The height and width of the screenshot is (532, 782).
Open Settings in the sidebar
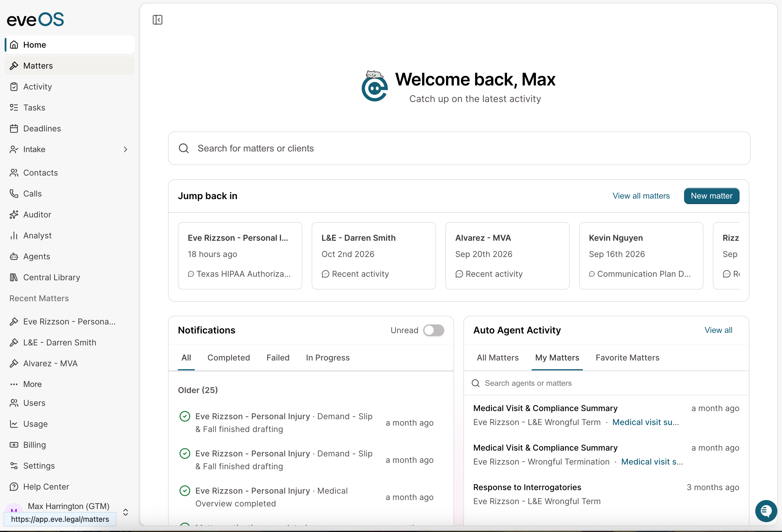tap(70, 466)
